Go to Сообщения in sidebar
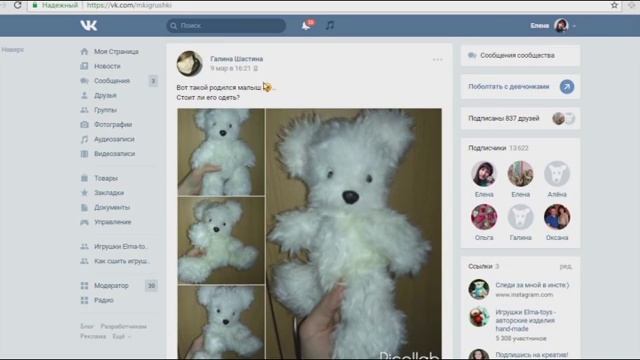 coord(112,81)
